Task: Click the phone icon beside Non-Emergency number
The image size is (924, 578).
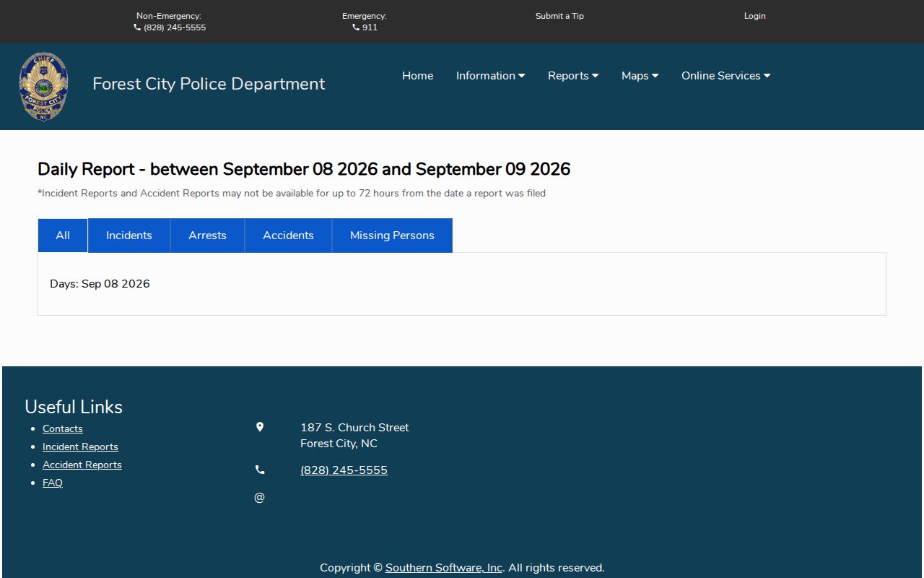Action: click(x=137, y=27)
